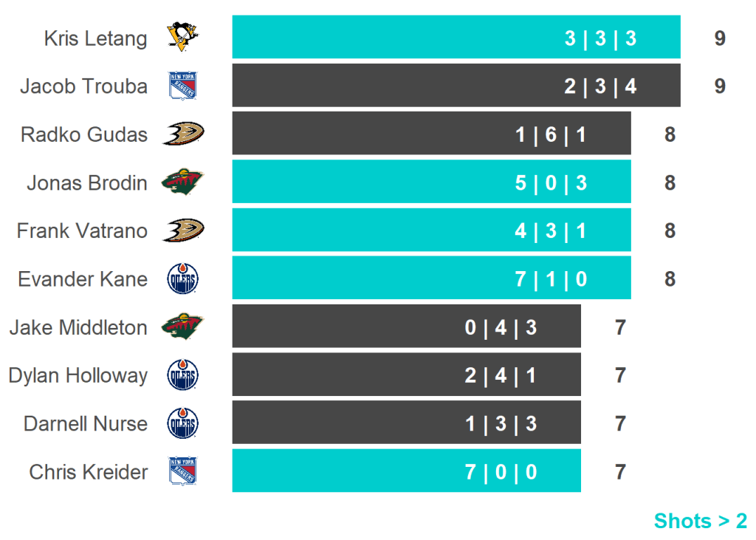Select the Evander Kane player name
Image resolution: width=756 pixels, height=540 pixels.
(83, 279)
